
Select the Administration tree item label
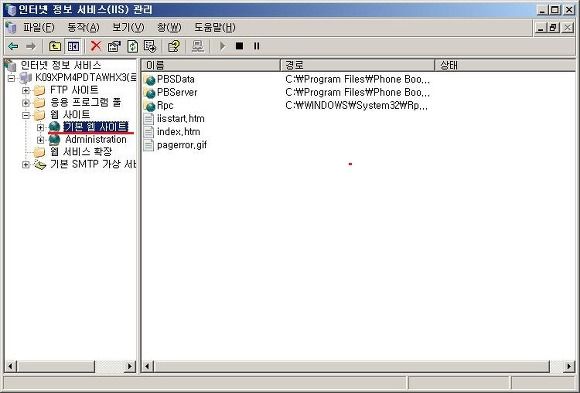[96, 140]
